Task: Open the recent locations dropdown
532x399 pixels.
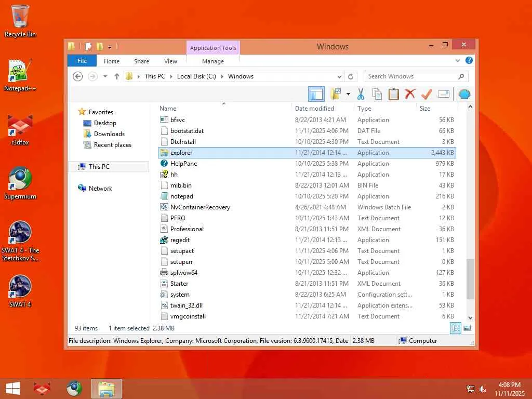Action: (105, 76)
